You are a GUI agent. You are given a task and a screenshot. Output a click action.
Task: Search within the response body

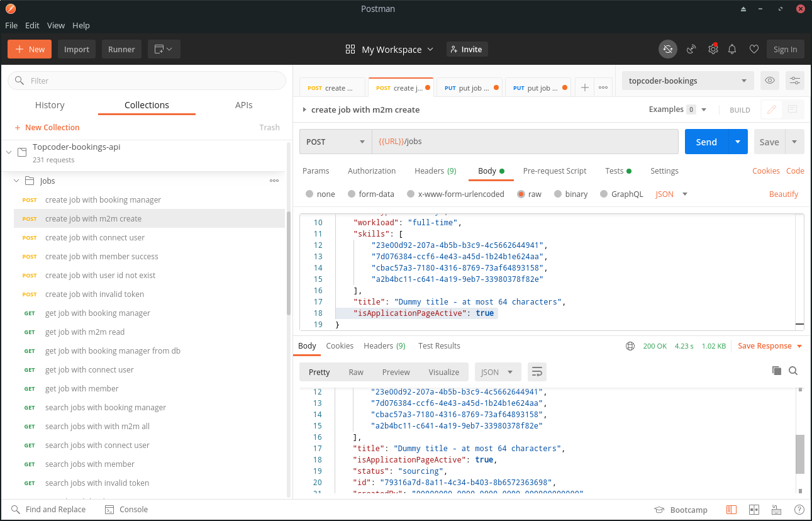793,371
